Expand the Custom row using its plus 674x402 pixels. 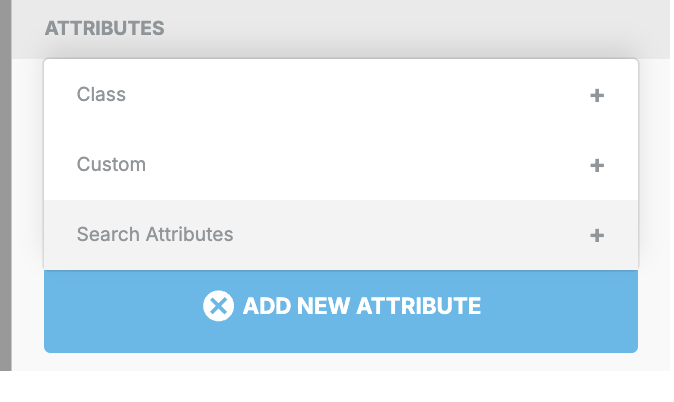597,165
